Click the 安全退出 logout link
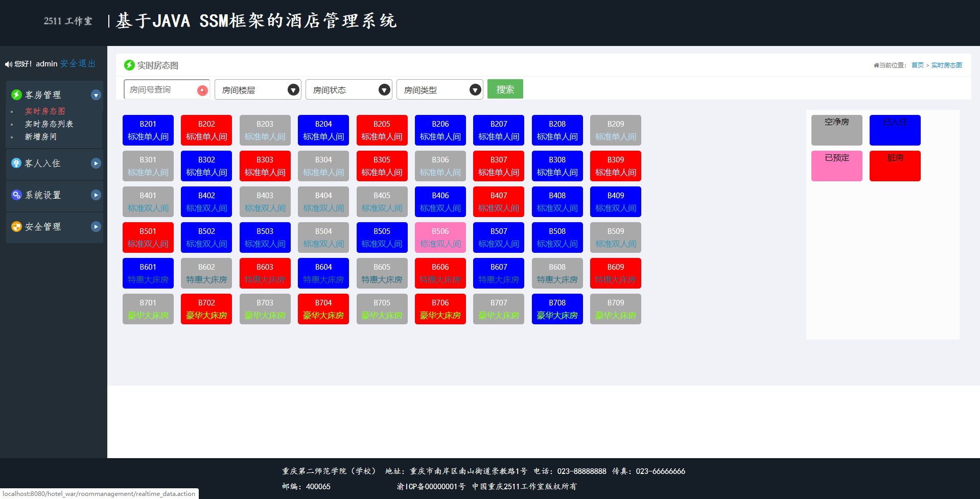The height and width of the screenshot is (499, 980). (78, 64)
